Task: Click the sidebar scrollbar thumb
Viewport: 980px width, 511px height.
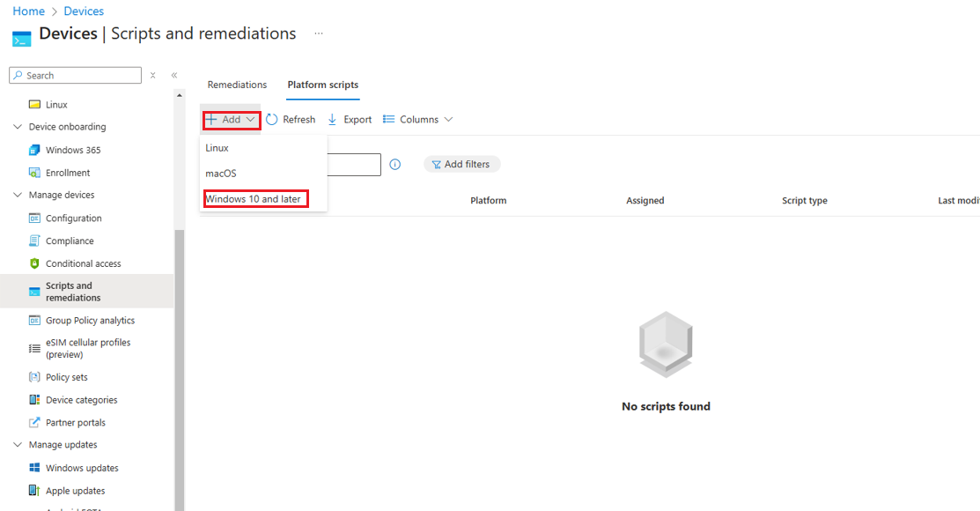Action: point(180,370)
